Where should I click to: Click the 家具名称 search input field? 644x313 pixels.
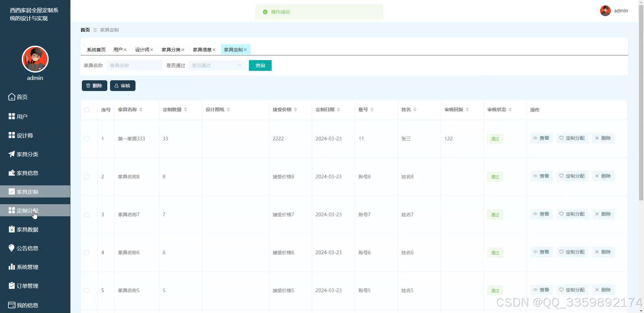click(x=135, y=65)
